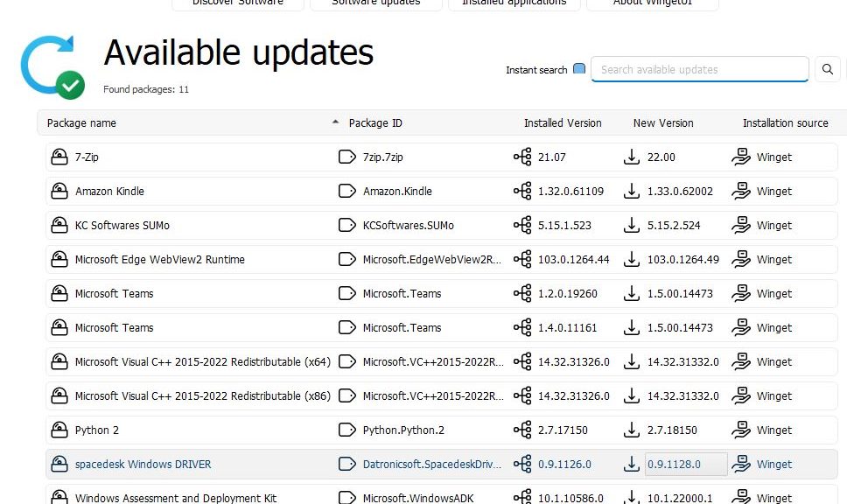The height and width of the screenshot is (504, 847).
Task: Click the Microsoft.WindowsADK package ID
Action: point(418,498)
